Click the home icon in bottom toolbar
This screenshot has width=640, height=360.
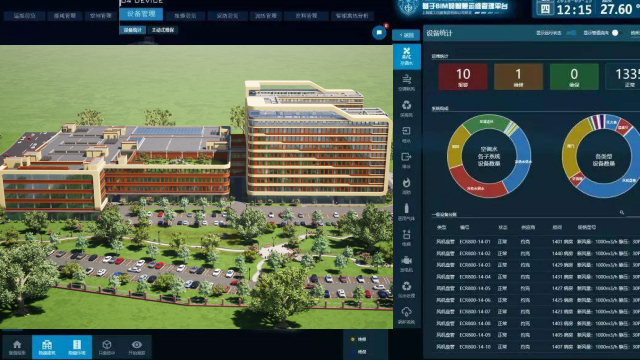17,347
